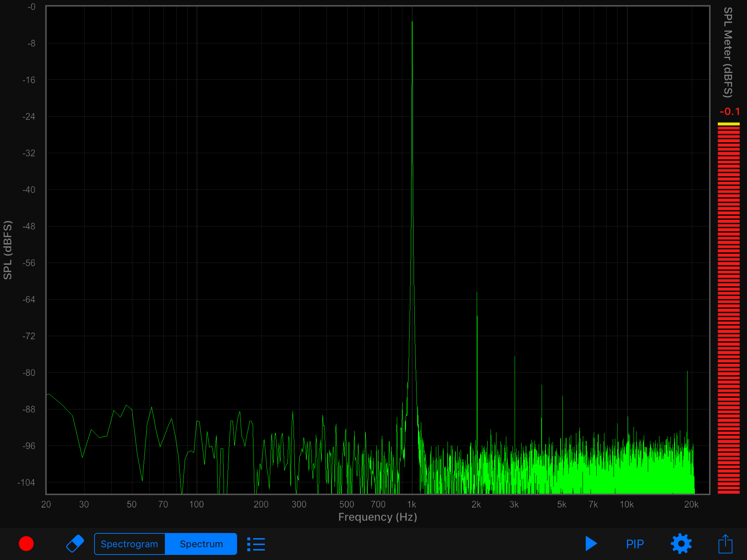Screen dimensions: 747x560
Task: Tap the Frequency (Hz) axis label
Action: (x=378, y=517)
